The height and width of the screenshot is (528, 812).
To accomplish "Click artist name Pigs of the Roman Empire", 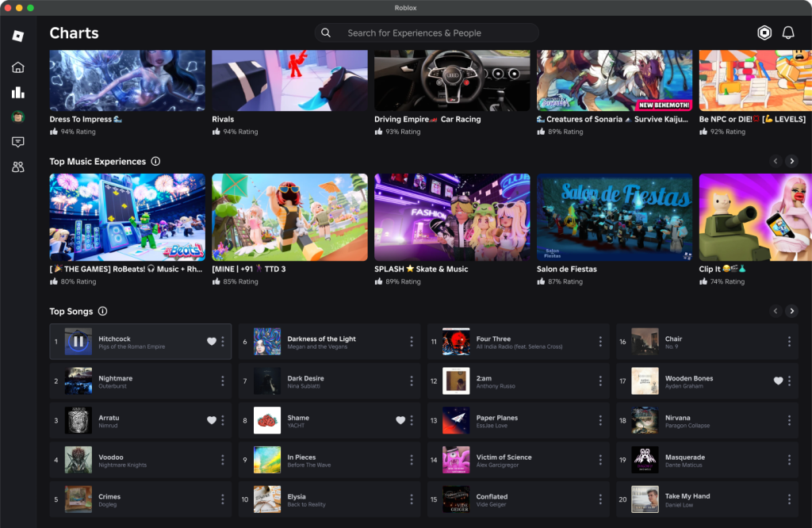I will tap(132, 346).
